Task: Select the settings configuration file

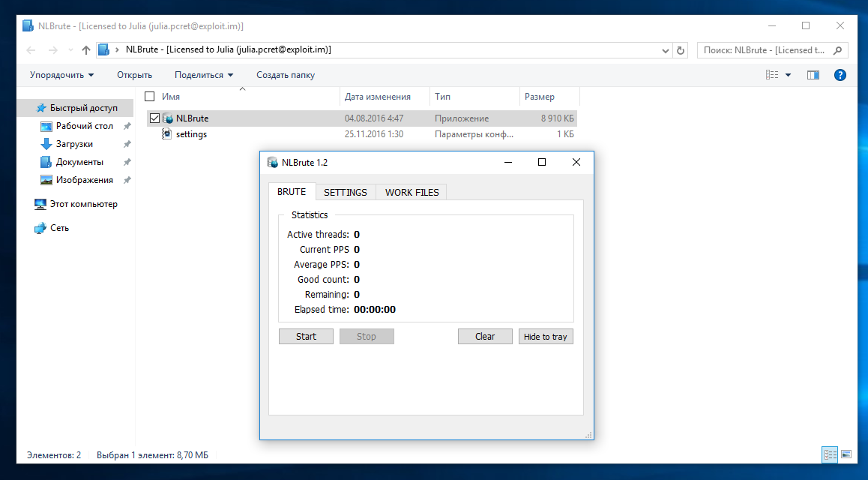Action: [191, 134]
